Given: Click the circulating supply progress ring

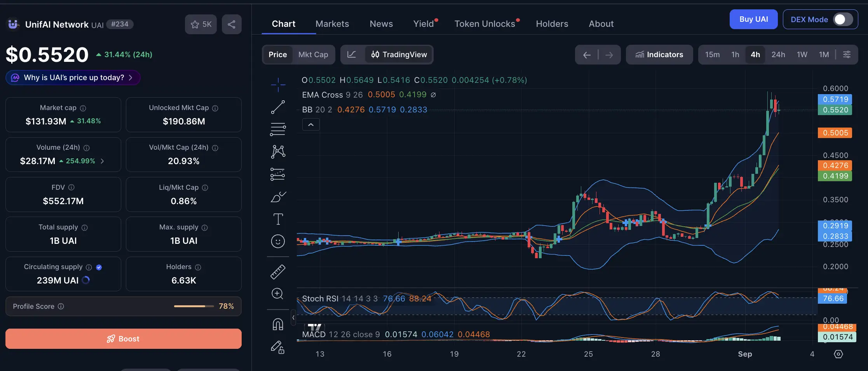Looking at the screenshot, I should pyautogui.click(x=86, y=280).
